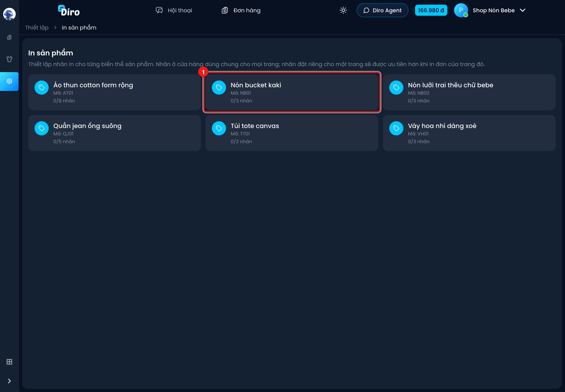Click tag icon for Áo thun cotton form rộng
The width and height of the screenshot is (565, 392).
(x=42, y=88)
